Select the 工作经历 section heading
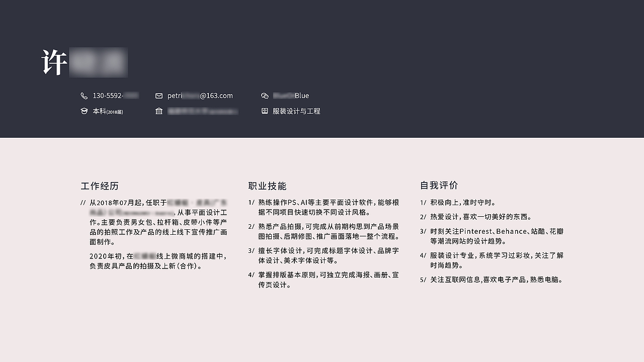The width and height of the screenshot is (644, 362). click(100, 186)
